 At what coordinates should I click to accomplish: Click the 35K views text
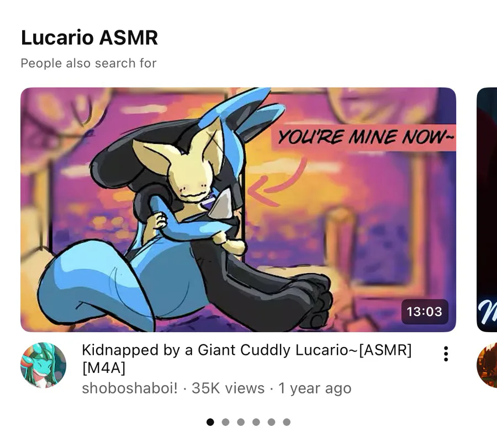pos(228,388)
